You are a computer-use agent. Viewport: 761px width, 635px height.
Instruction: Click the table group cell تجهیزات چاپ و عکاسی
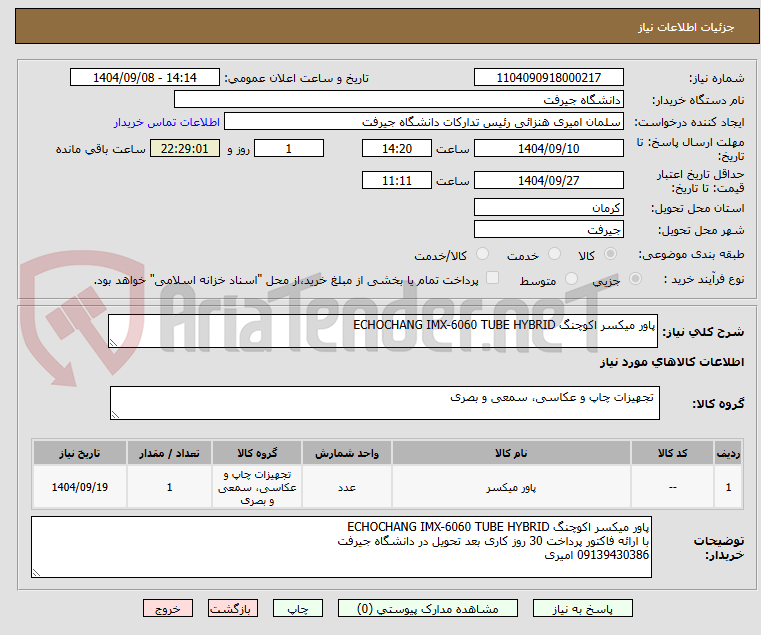257,487
